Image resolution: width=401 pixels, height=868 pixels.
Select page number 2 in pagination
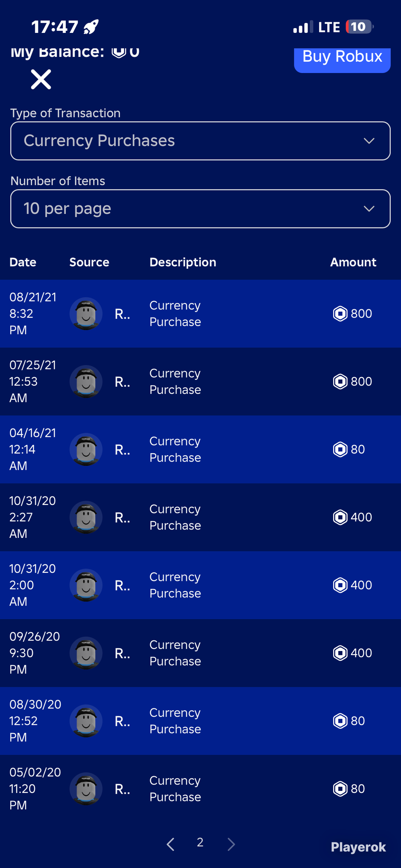tap(200, 842)
